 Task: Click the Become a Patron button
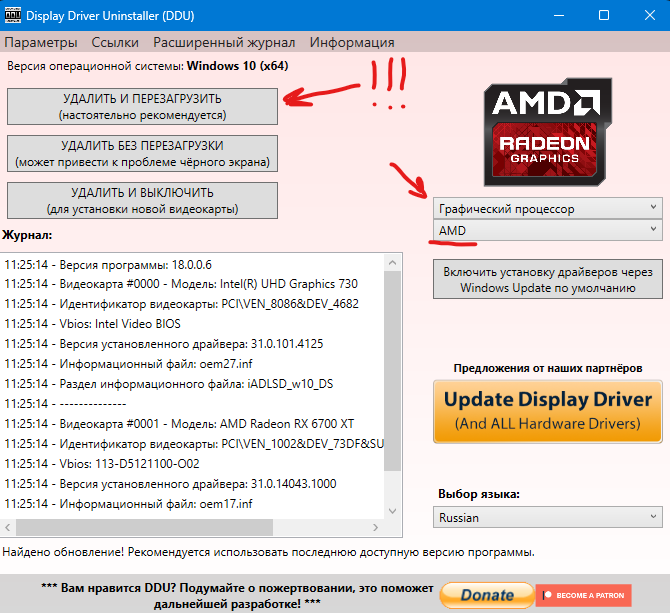pos(583,595)
